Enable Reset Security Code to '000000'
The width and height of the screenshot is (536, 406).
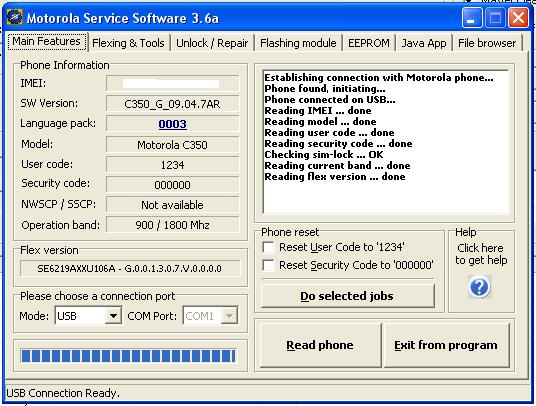268,265
